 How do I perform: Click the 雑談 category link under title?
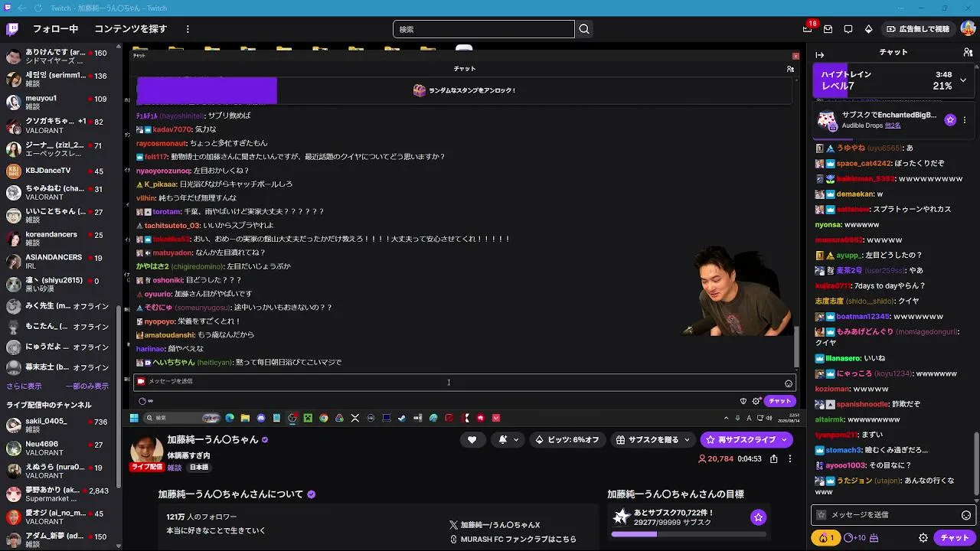point(175,468)
